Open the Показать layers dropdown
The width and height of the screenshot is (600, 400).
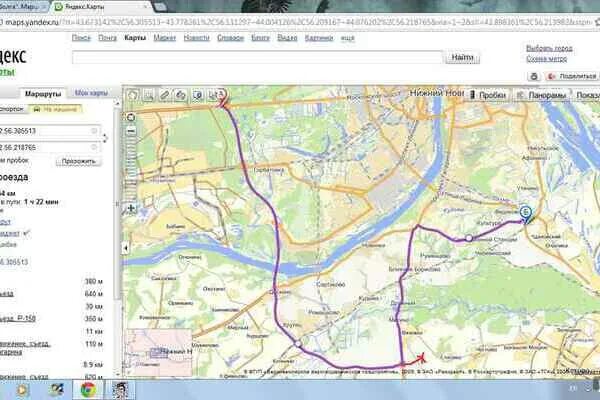click(587, 95)
